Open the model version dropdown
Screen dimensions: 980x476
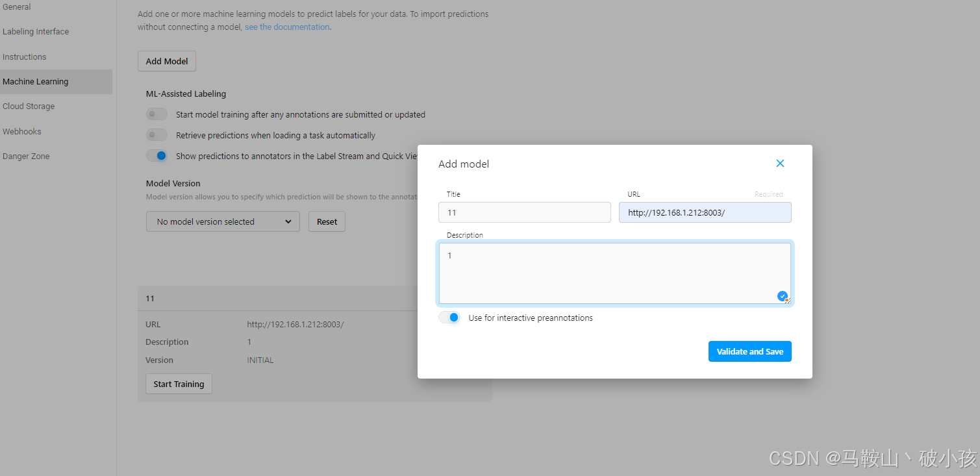coord(223,221)
